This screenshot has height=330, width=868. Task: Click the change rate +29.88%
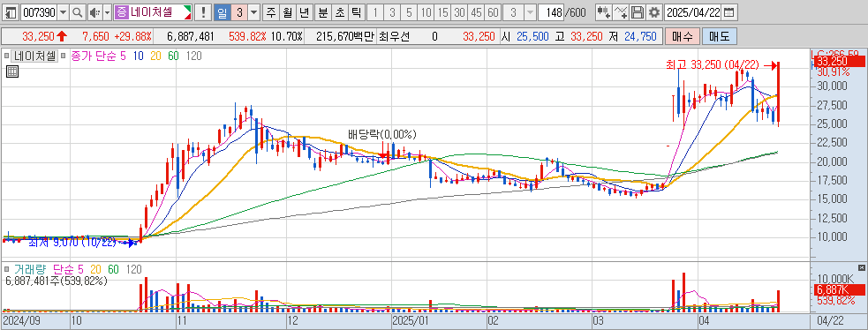pos(132,36)
